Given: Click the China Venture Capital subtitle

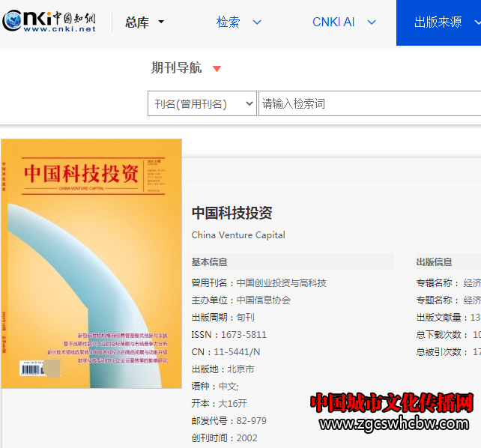Looking at the screenshot, I should tap(238, 235).
